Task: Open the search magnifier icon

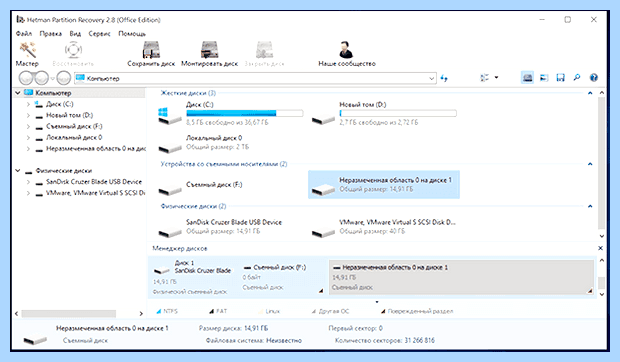Action: click(577, 78)
